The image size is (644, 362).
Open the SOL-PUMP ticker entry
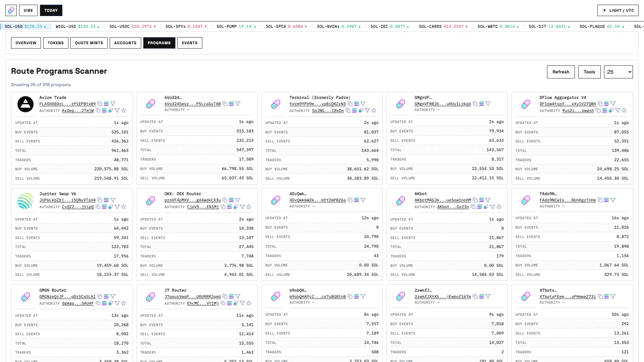click(236, 26)
